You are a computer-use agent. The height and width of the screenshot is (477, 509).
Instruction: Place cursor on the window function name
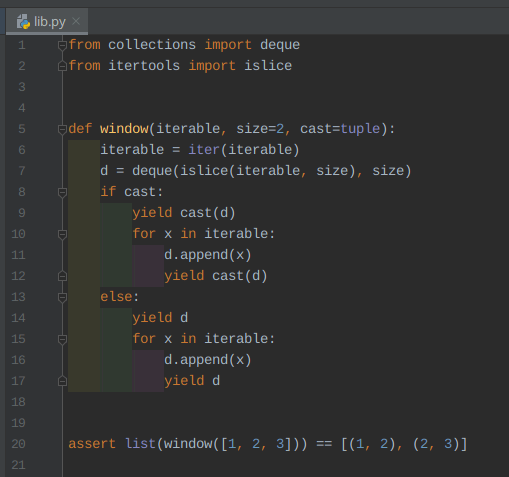[124, 129]
